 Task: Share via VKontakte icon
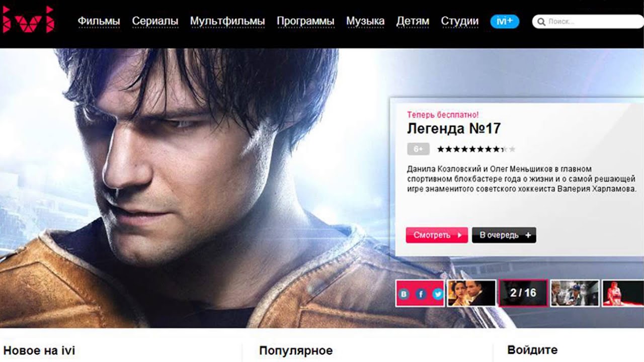(x=404, y=294)
